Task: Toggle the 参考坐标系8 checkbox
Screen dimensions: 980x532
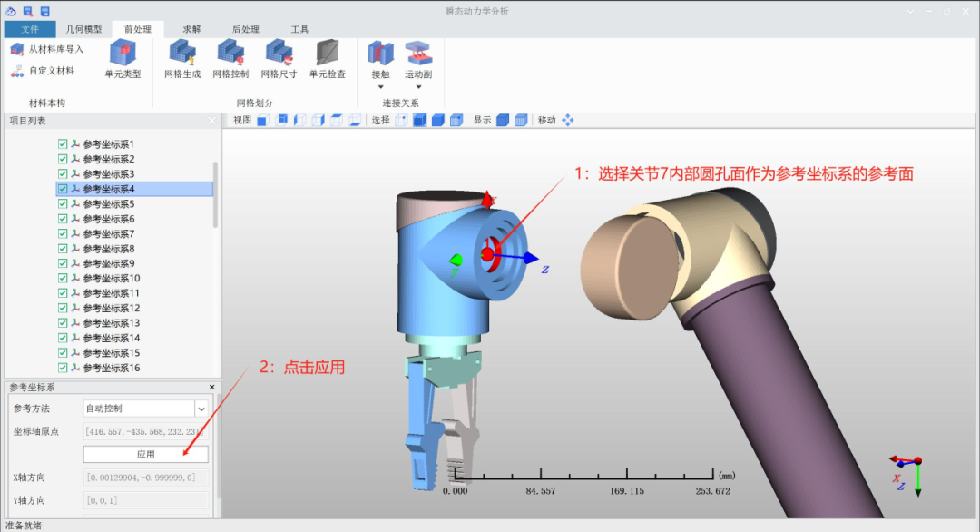Action: click(63, 248)
